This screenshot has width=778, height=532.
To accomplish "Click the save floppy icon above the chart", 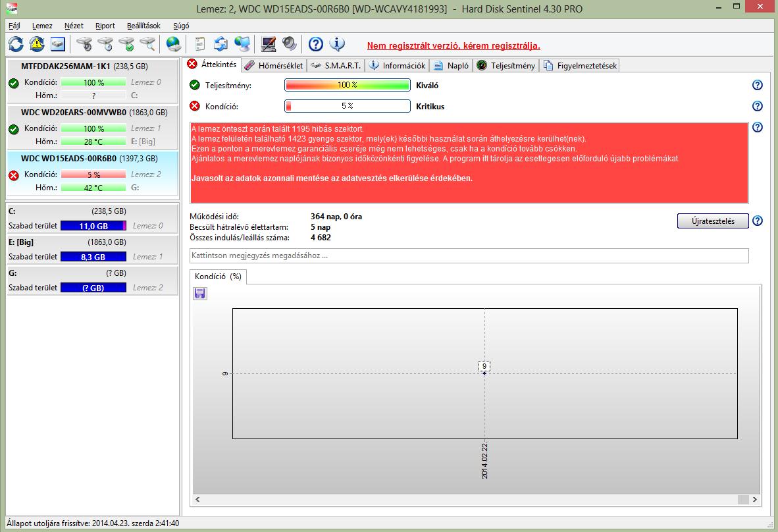I will point(199,294).
